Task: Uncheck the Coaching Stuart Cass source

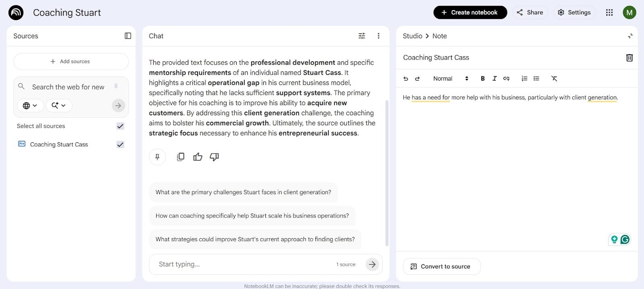Action: pos(120,144)
